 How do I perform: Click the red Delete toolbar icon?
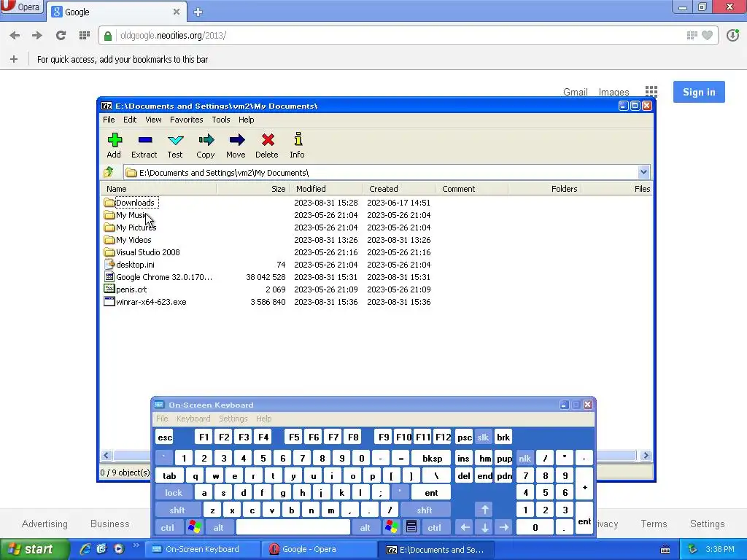click(x=268, y=140)
